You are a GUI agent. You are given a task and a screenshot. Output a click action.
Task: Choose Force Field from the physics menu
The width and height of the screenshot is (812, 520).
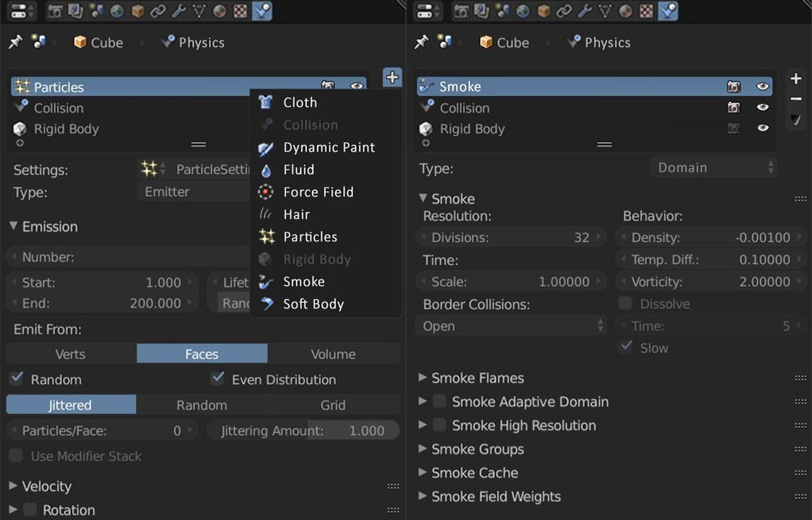pos(327,191)
